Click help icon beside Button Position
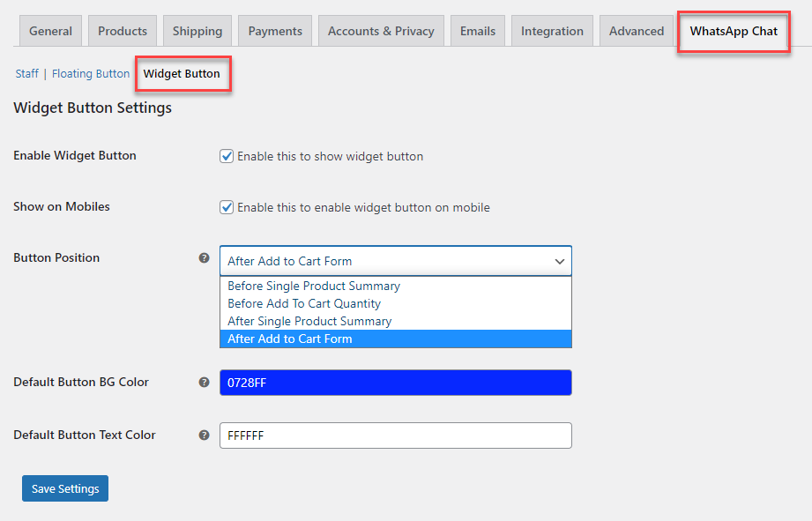This screenshot has width=812, height=521. [204, 258]
